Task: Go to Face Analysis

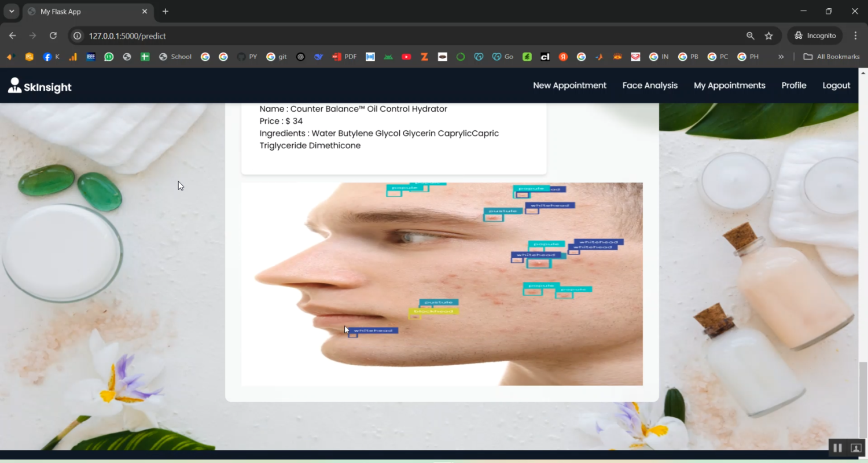Action: (650, 86)
